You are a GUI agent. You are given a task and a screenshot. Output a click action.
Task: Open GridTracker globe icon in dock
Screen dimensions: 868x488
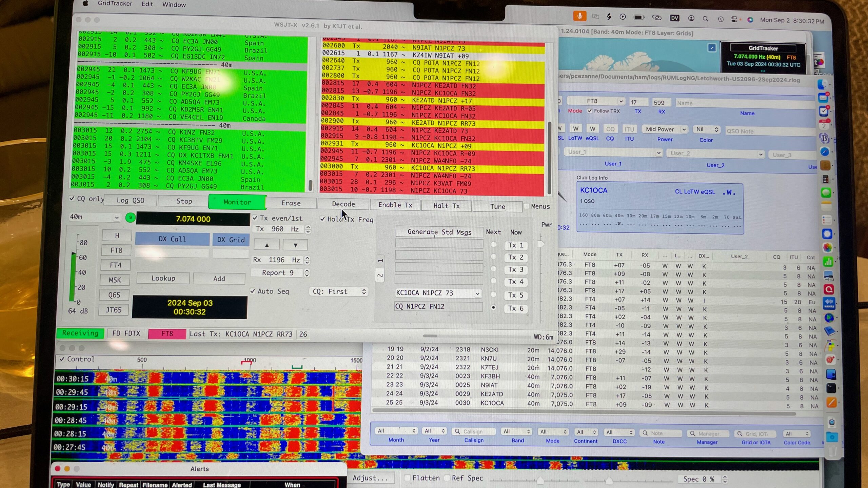829,317
